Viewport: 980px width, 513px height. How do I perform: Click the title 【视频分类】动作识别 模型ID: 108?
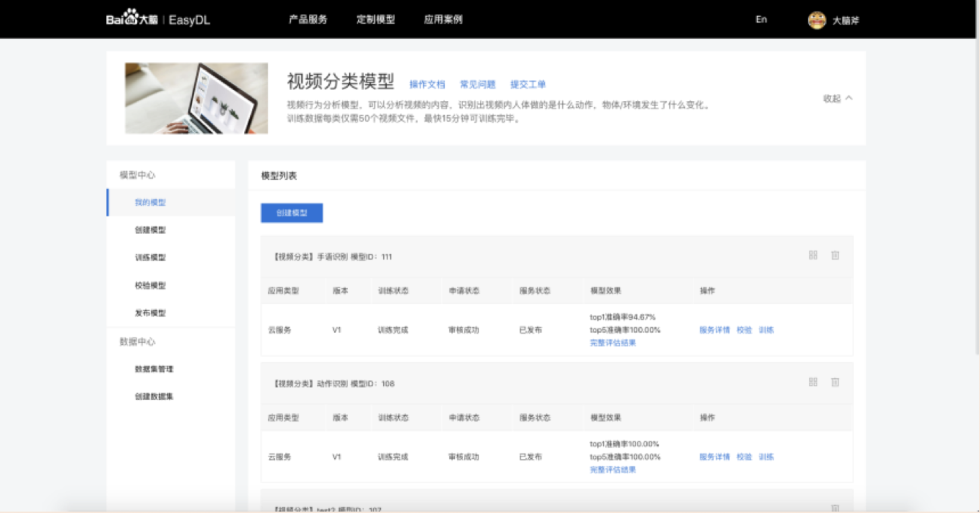click(x=333, y=384)
